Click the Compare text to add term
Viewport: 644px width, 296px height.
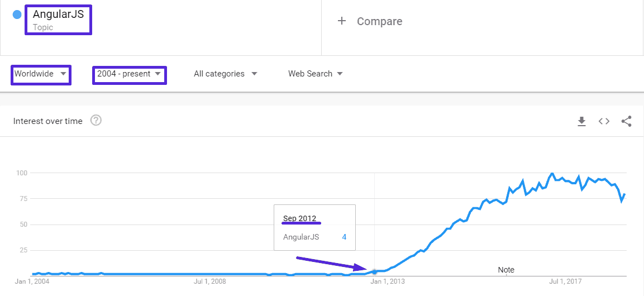pyautogui.click(x=379, y=21)
